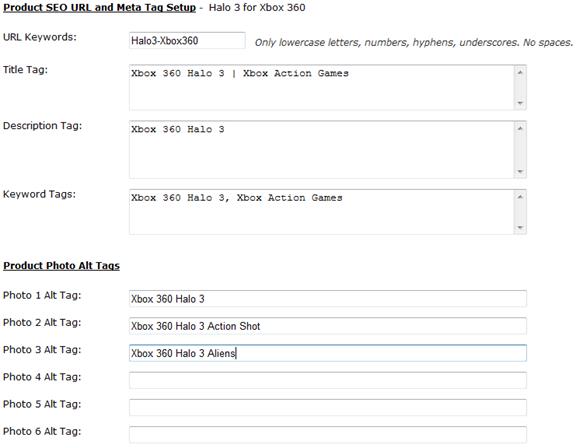The image size is (576, 448).
Task: Click the URL Keywords input field
Action: coord(187,40)
